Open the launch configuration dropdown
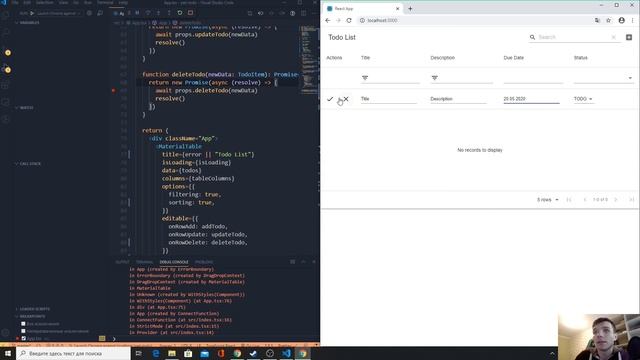640x360 pixels. tap(59, 13)
